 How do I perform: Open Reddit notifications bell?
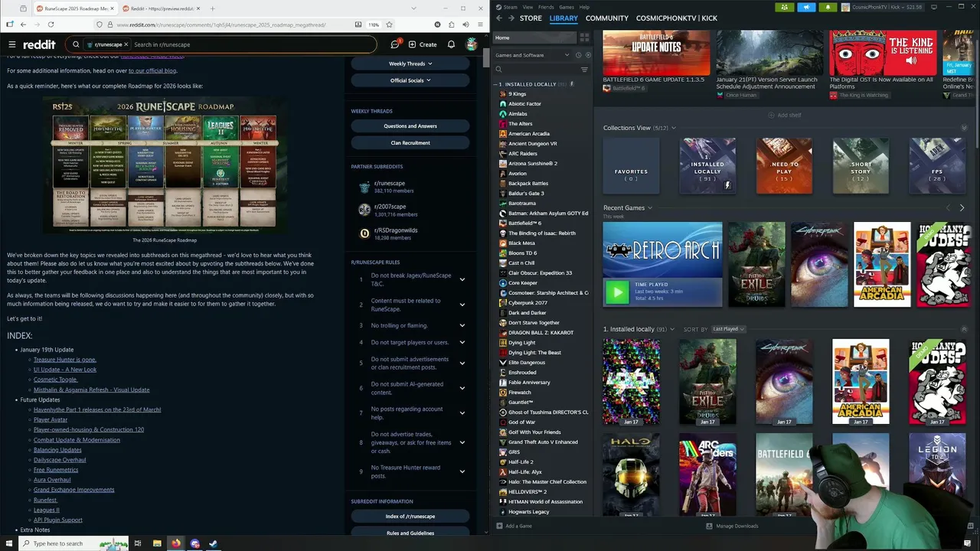pyautogui.click(x=451, y=44)
